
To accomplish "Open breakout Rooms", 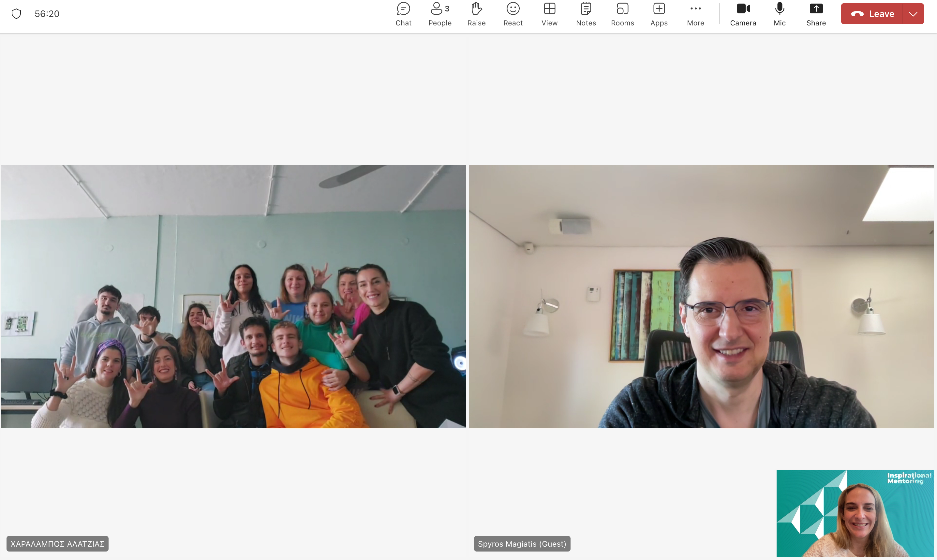I will (x=622, y=14).
